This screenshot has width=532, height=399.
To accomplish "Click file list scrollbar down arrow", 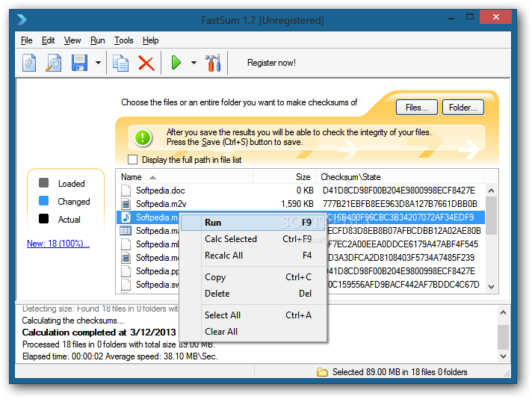I will 492,287.
